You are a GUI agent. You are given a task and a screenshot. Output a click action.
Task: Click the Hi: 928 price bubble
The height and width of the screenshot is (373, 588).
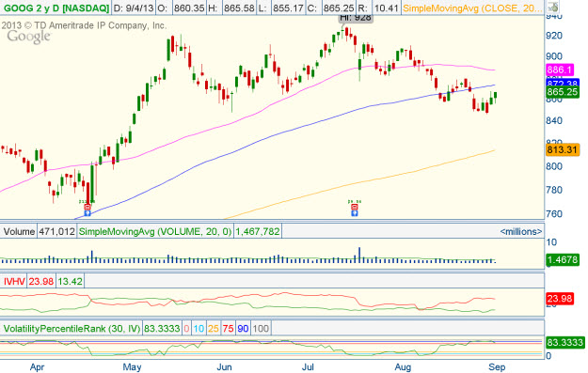click(x=356, y=18)
